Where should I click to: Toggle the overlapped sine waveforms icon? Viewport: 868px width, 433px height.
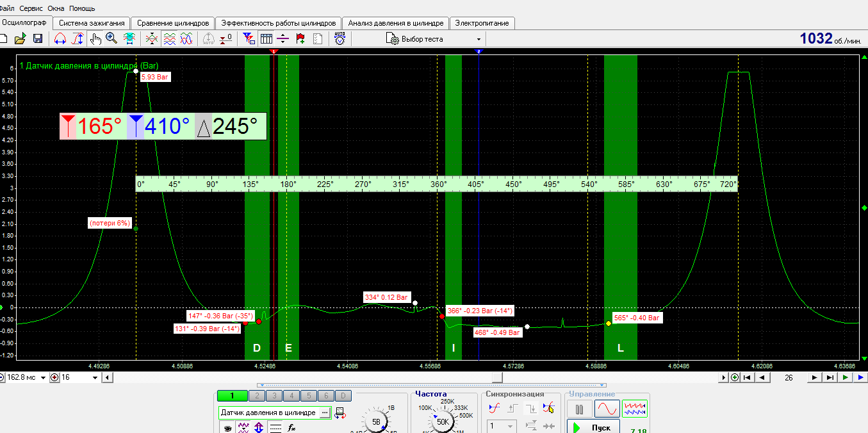[x=186, y=38]
